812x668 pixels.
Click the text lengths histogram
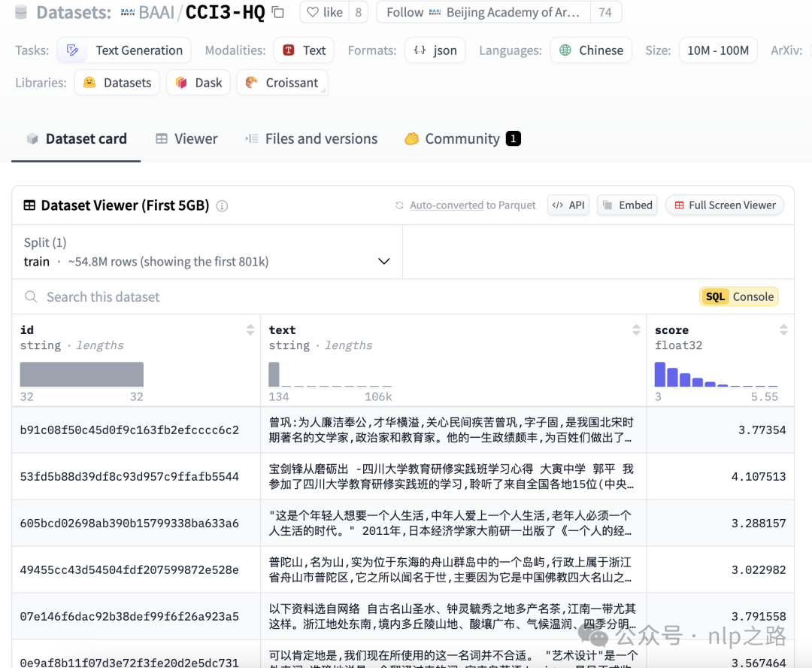tap(330, 374)
